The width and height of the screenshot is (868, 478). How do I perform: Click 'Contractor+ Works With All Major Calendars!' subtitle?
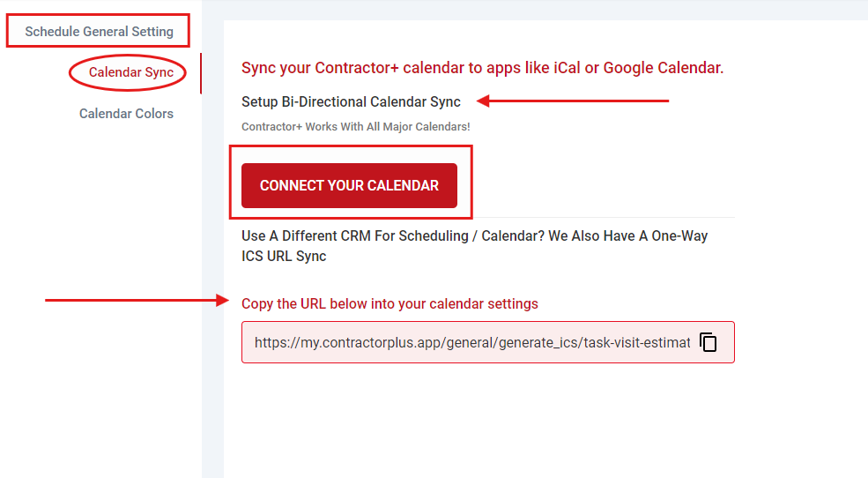click(x=355, y=127)
